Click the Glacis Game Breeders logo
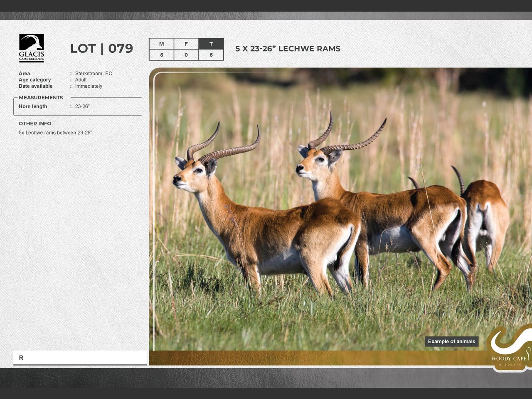 [32, 48]
